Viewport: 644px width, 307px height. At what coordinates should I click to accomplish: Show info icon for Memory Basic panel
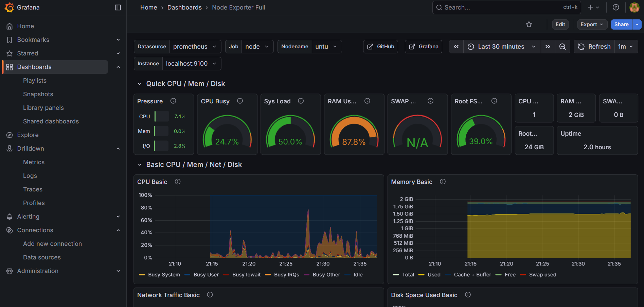coord(443,182)
